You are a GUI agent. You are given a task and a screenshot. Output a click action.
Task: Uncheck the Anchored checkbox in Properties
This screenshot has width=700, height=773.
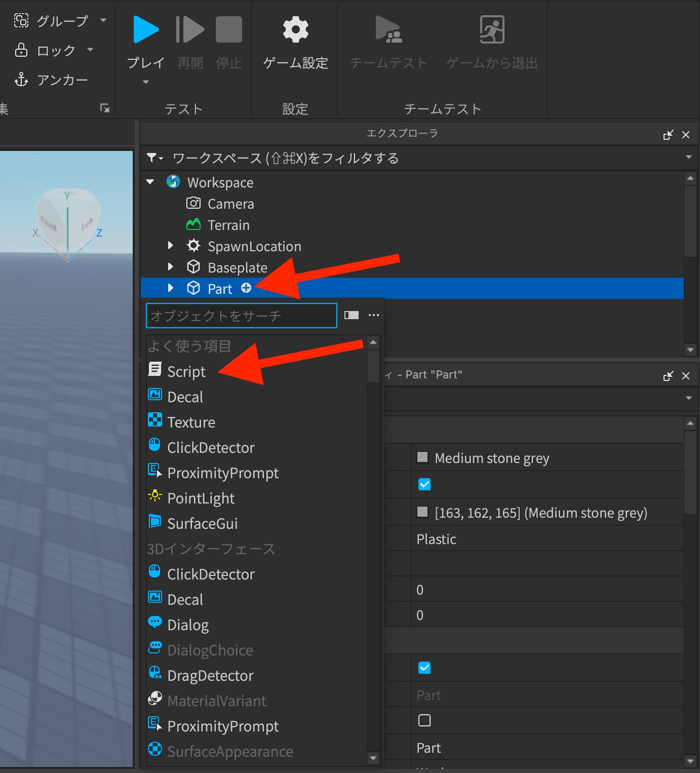(424, 668)
